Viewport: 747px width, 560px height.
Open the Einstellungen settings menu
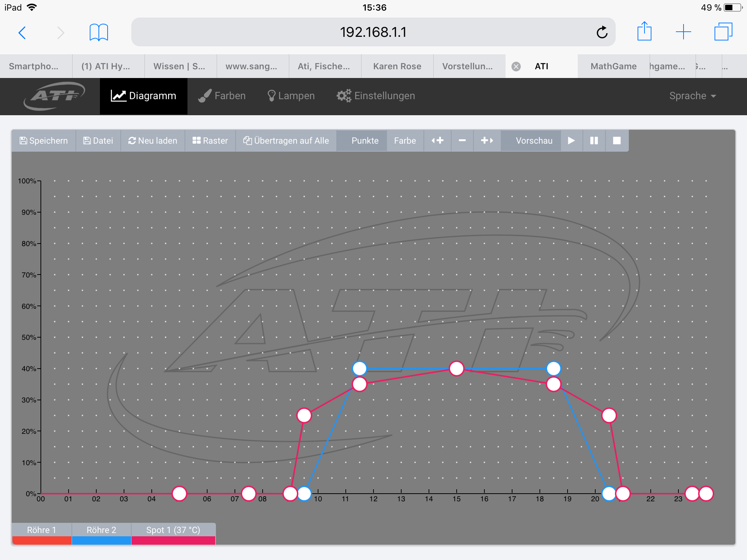376,96
